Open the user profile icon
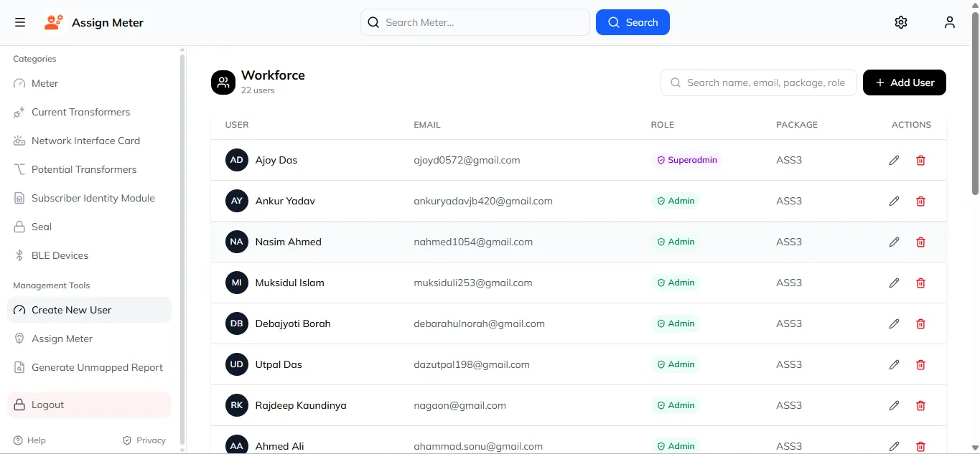 (950, 22)
